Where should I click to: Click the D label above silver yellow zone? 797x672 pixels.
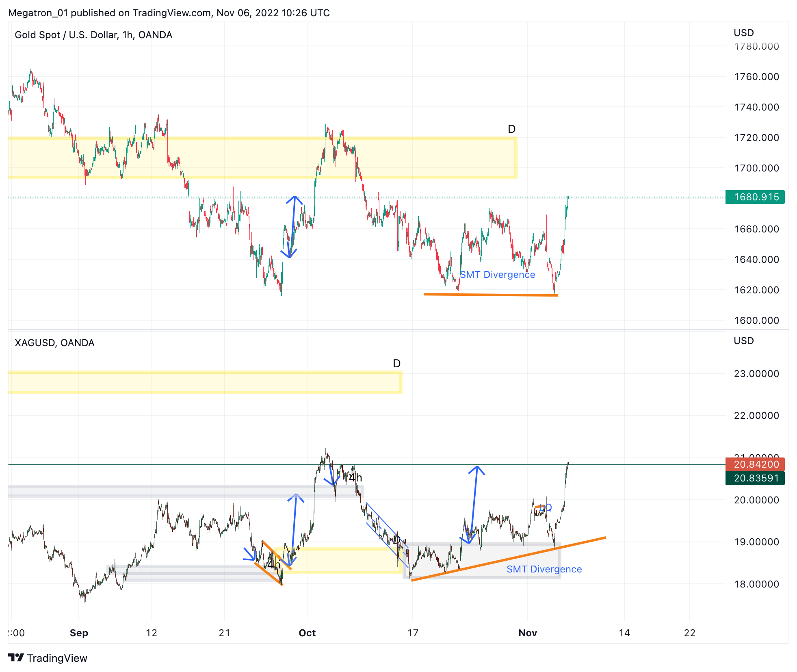click(397, 364)
